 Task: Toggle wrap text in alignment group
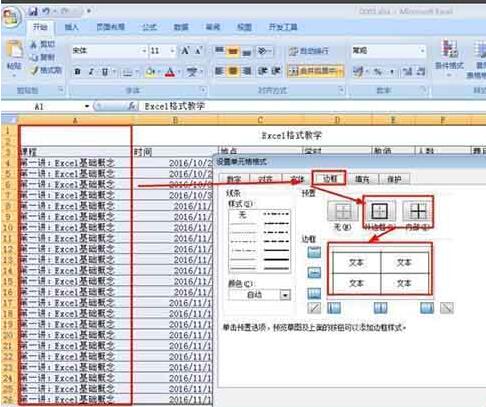pos(309,51)
